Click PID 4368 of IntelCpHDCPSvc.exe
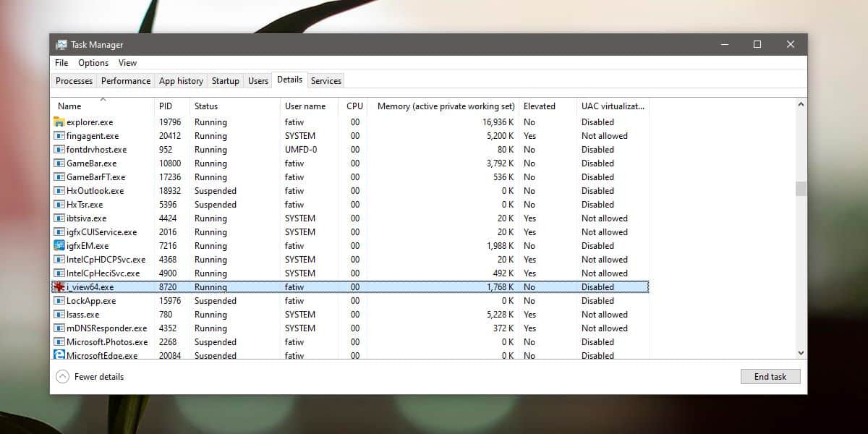The height and width of the screenshot is (434, 868). coord(168,260)
